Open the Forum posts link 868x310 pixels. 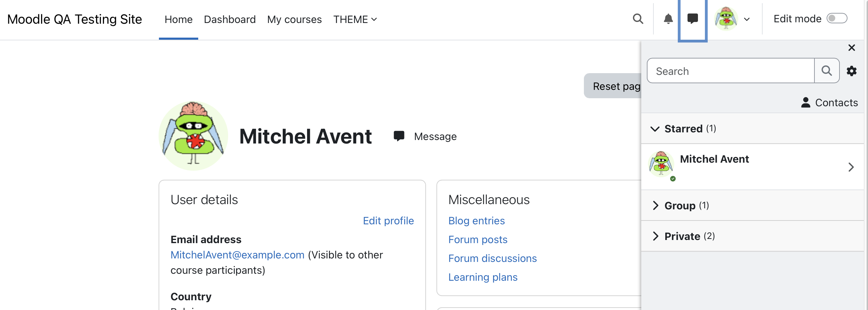tap(478, 240)
